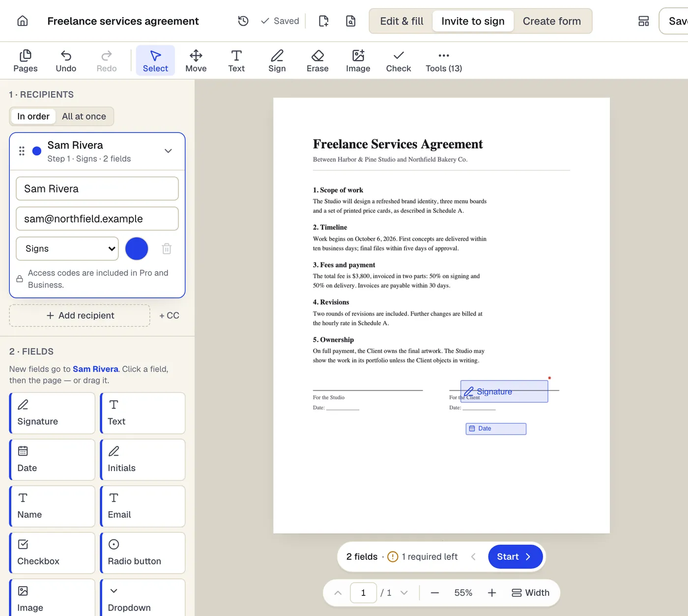
Task: Pick the Email field type
Action: click(143, 506)
